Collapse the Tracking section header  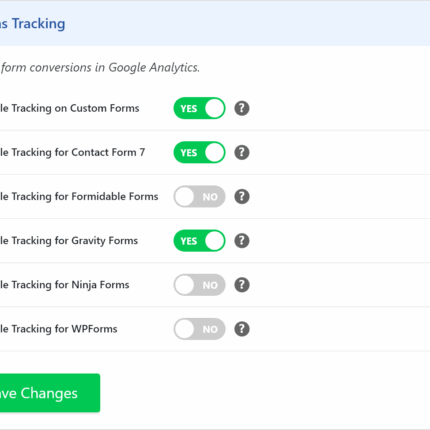[x=215, y=23]
